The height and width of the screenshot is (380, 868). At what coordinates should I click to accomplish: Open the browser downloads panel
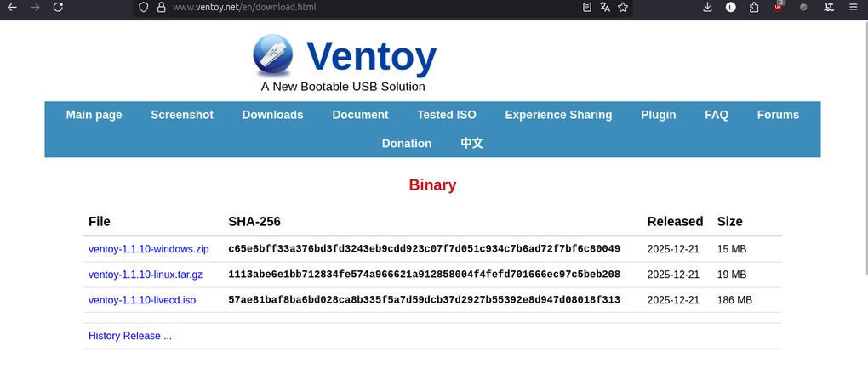pos(707,7)
